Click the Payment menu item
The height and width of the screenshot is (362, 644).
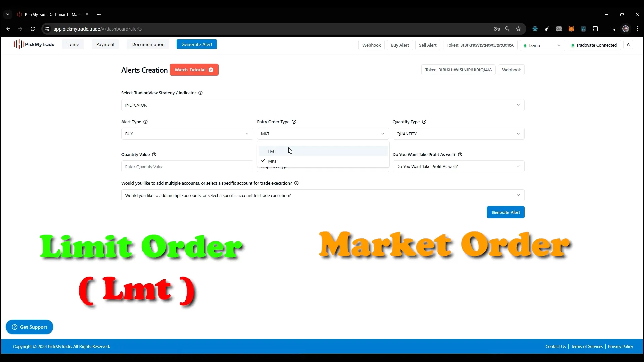(105, 44)
